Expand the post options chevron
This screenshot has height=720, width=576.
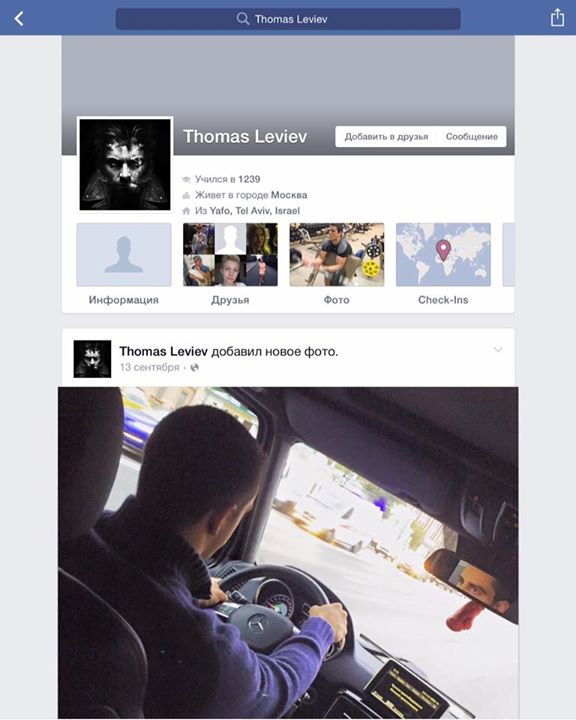498,350
